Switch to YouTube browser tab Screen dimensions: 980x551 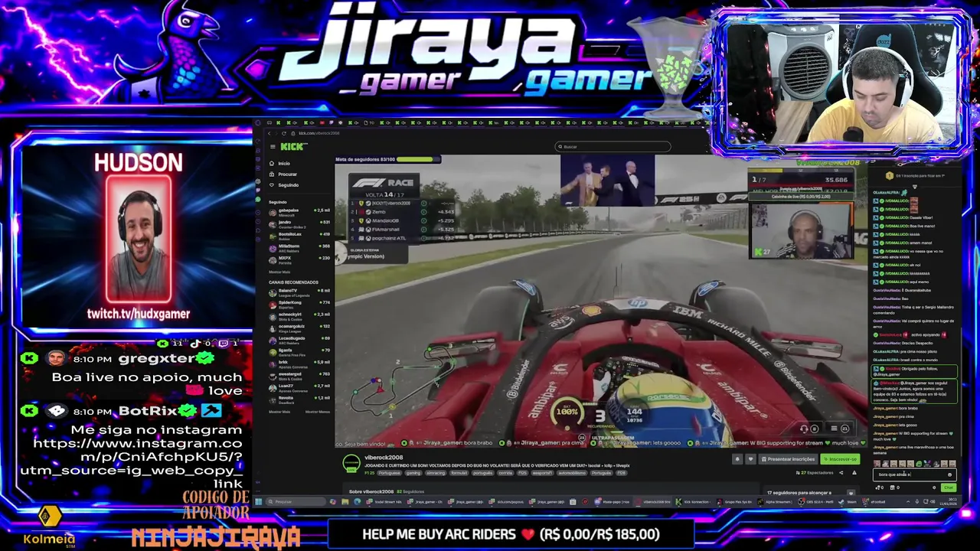tap(322, 122)
